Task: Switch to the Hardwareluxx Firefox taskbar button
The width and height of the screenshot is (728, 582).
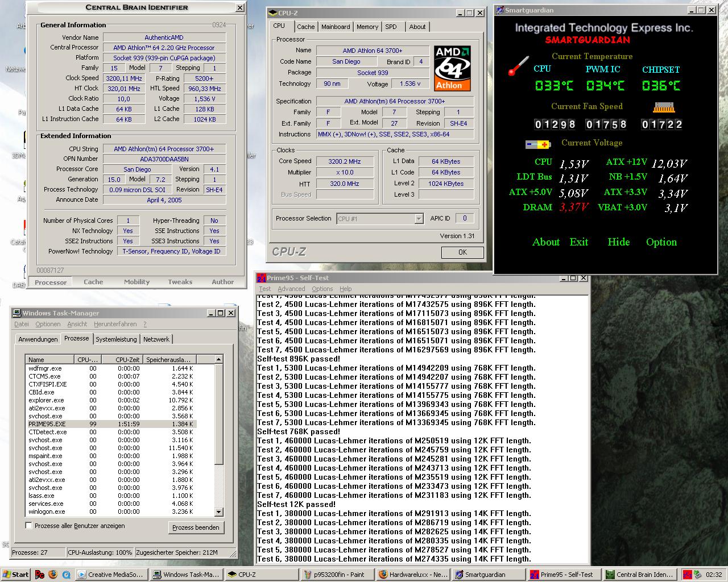Action: coord(412,575)
